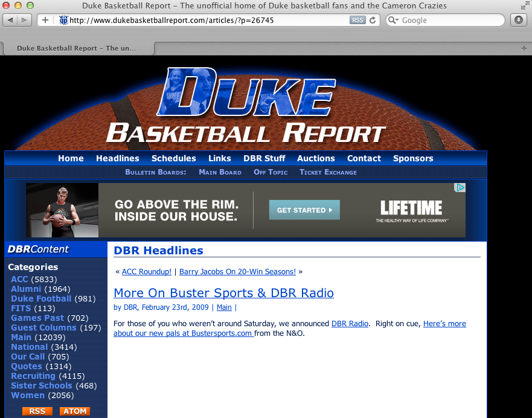Reload the page with the refresh icon
Image resolution: width=532 pixels, height=418 pixels.
pyautogui.click(x=373, y=21)
